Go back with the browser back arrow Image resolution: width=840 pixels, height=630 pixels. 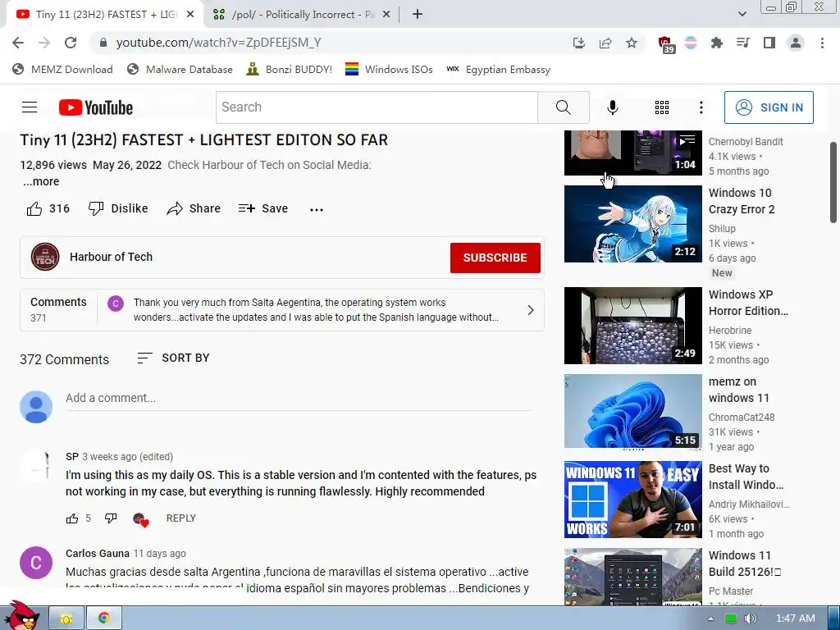point(18,43)
